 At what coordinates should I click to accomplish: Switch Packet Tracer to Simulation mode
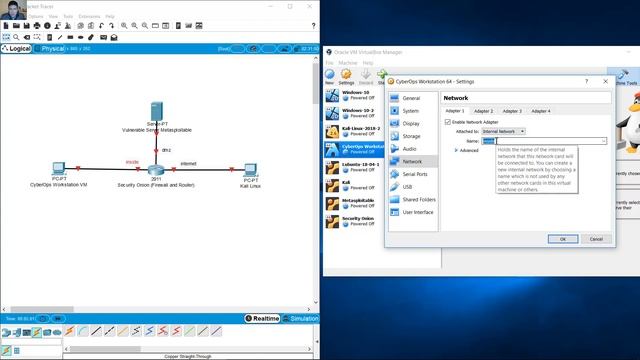click(x=300, y=318)
